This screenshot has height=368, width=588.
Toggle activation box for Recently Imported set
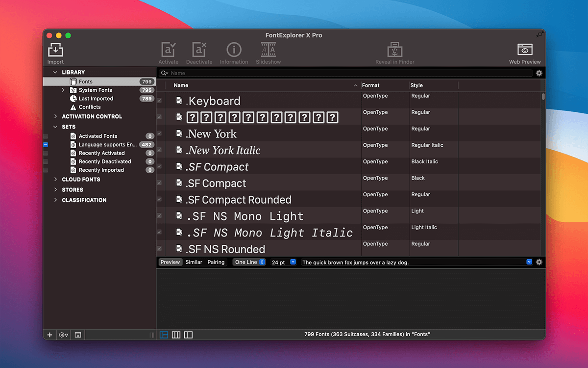click(46, 170)
